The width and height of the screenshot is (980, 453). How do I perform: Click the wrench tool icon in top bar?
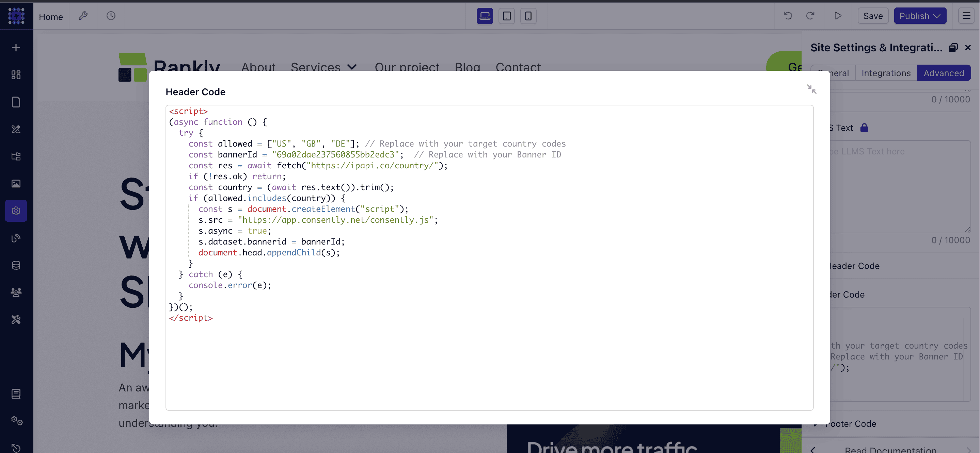coord(83,16)
